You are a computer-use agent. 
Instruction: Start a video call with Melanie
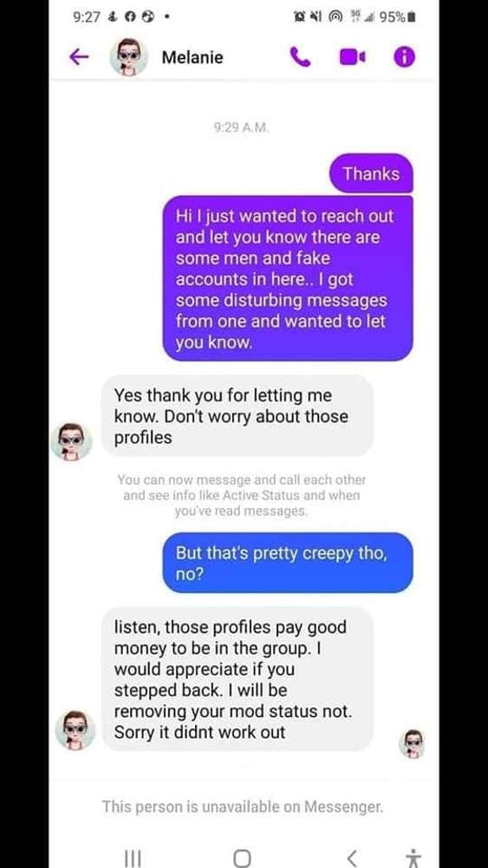coord(353,56)
